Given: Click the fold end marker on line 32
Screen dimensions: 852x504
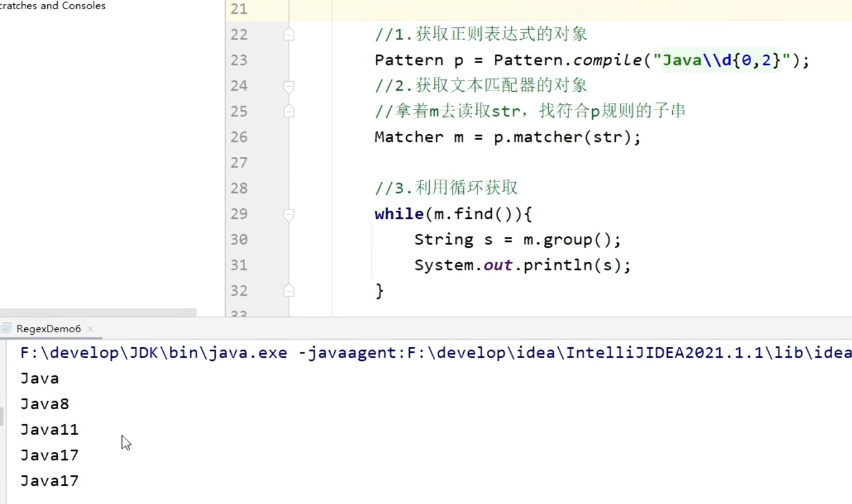Looking at the screenshot, I should [x=289, y=291].
